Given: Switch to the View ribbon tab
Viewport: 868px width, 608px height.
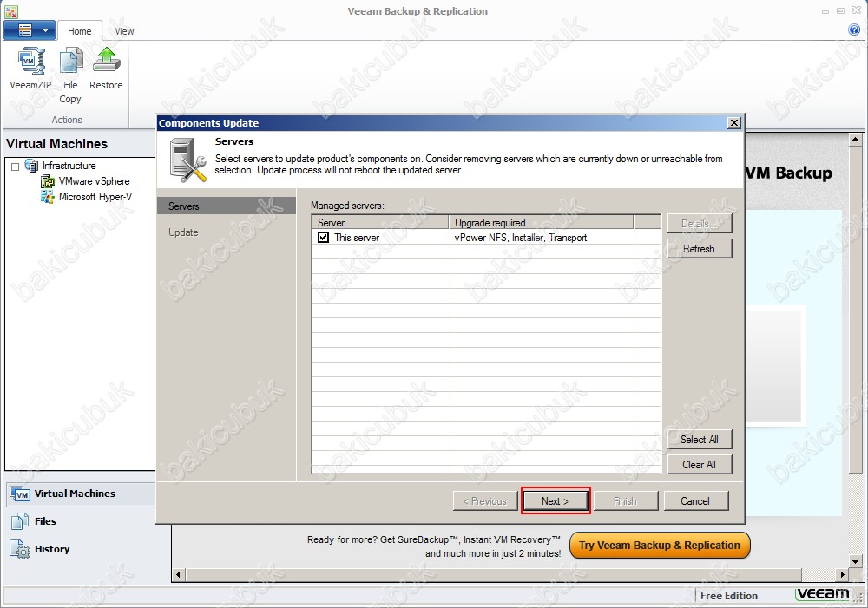Looking at the screenshot, I should [x=124, y=31].
